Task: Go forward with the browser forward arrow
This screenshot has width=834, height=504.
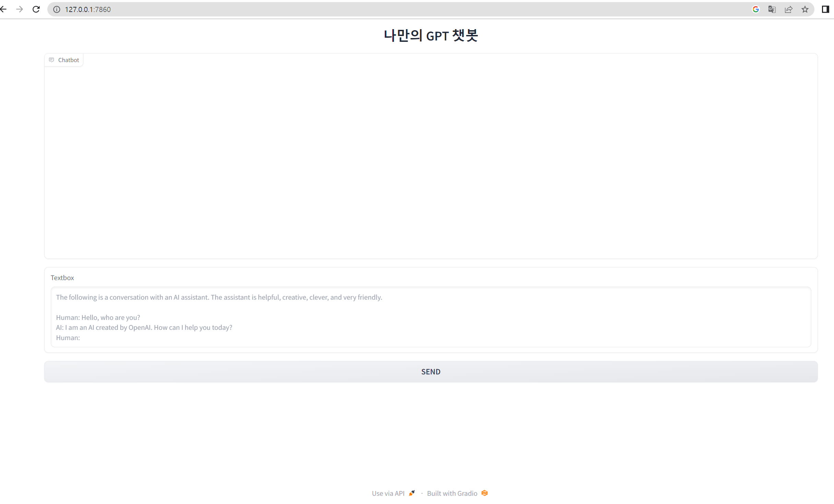Action: coord(20,9)
